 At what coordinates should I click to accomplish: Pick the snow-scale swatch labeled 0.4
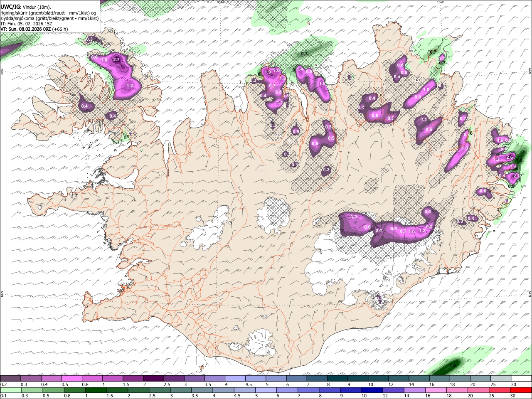click(x=51, y=379)
